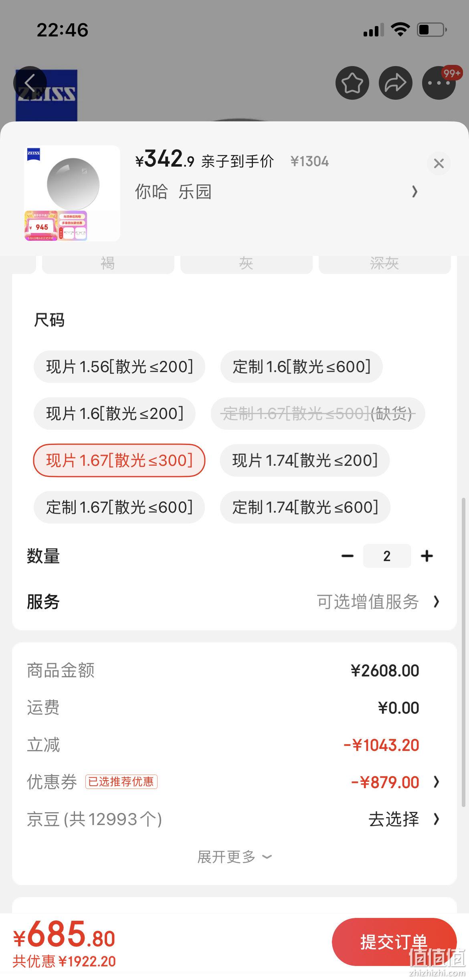
Task: Close the specification panel
Action: coord(439,163)
